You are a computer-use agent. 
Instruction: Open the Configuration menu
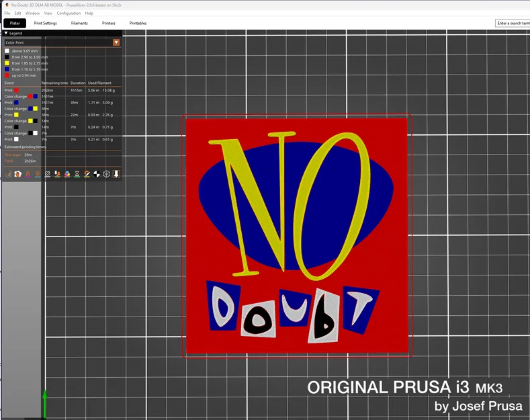point(69,13)
